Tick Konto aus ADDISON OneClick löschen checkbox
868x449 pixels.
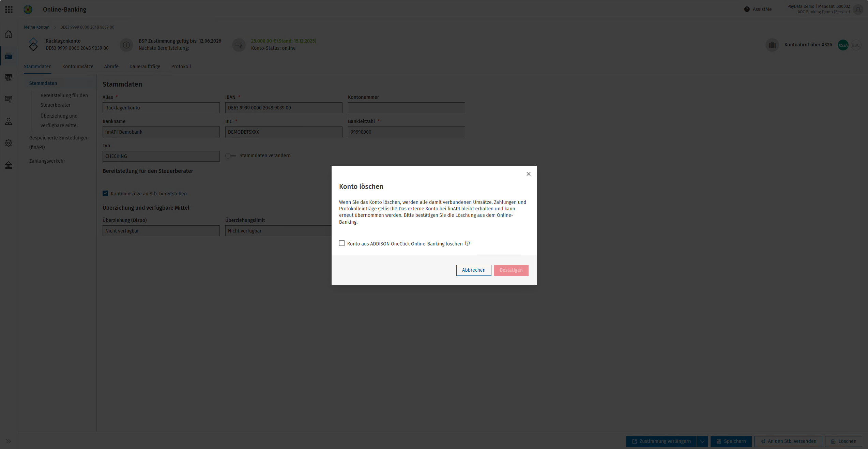tap(342, 243)
